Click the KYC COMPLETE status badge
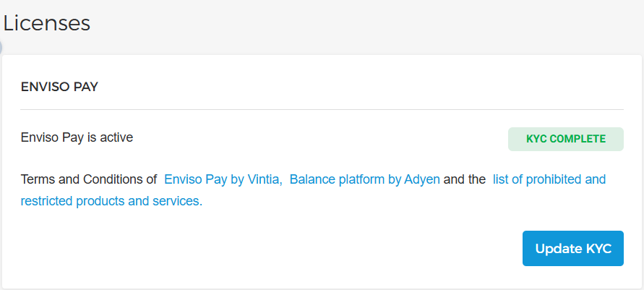This screenshot has width=644, height=290. [565, 140]
